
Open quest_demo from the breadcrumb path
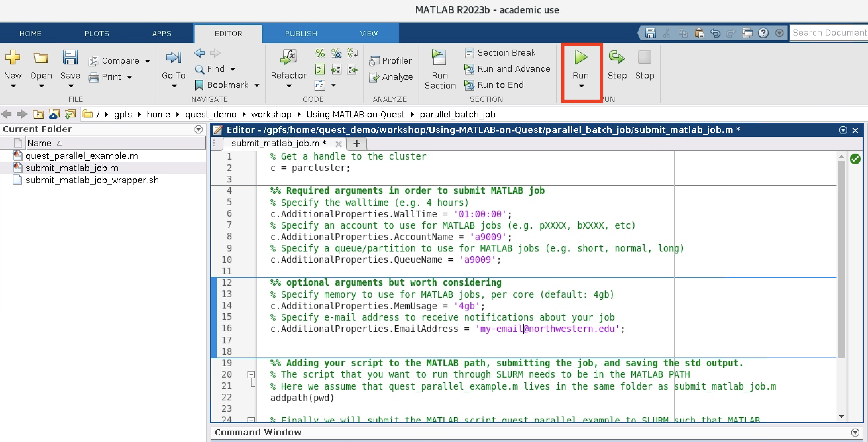click(x=211, y=114)
